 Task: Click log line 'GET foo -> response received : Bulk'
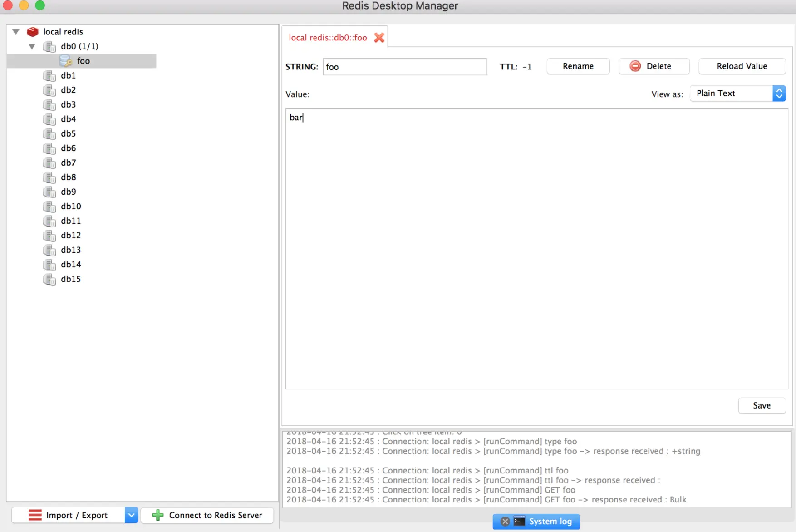486,500
